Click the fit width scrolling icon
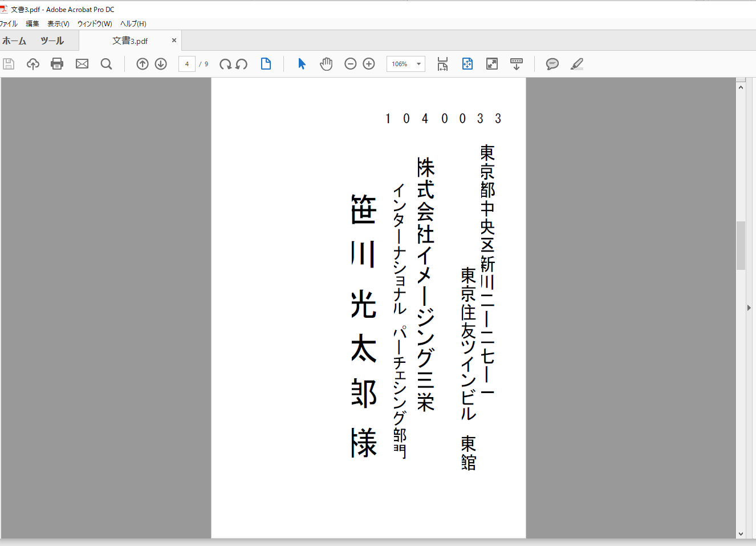 click(442, 64)
